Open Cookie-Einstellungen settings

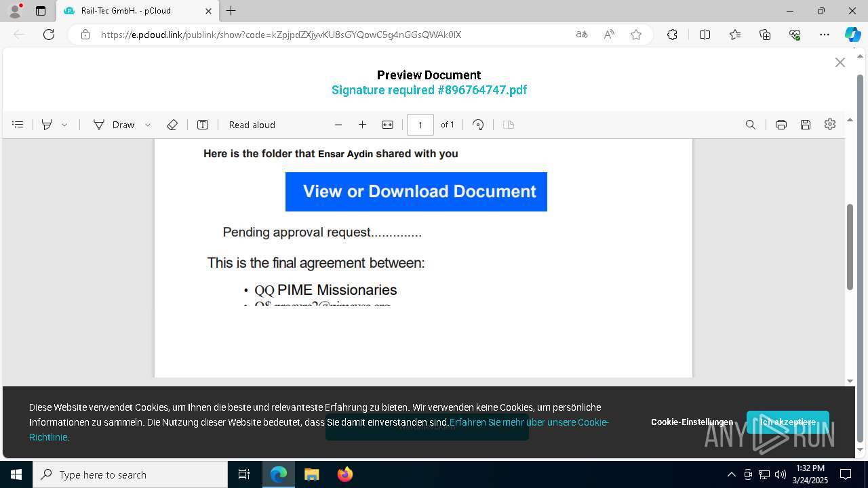(692, 422)
